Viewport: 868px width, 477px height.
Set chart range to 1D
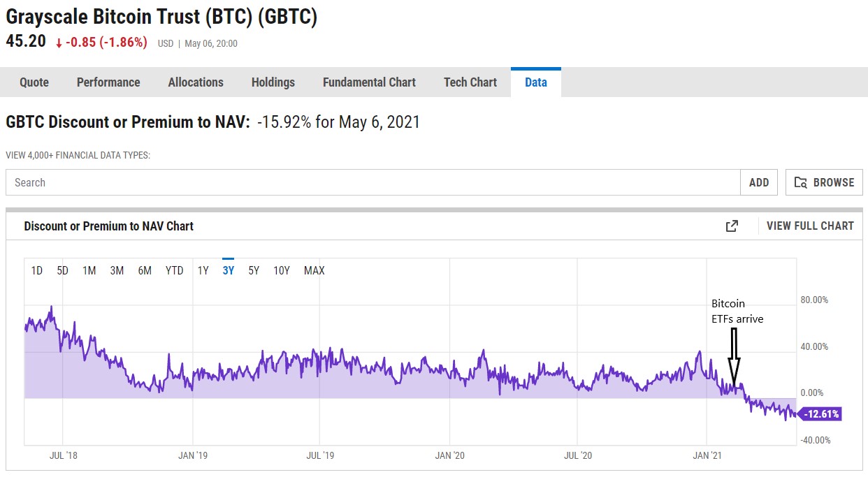pos(37,270)
